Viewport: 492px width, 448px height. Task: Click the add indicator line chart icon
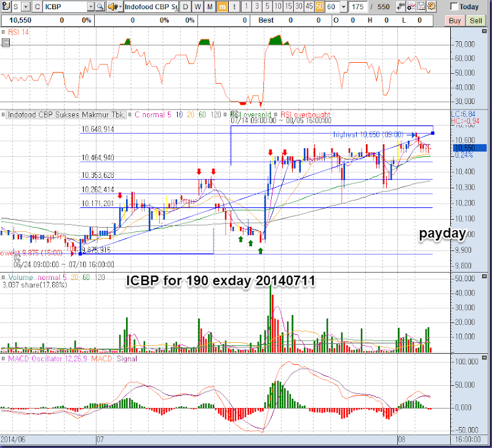pyautogui.click(x=411, y=6)
